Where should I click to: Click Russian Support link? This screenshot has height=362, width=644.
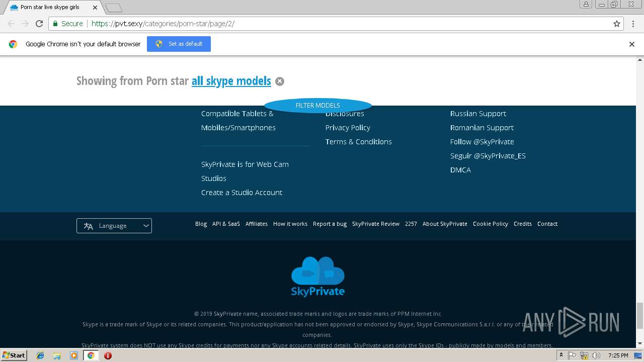tap(478, 114)
